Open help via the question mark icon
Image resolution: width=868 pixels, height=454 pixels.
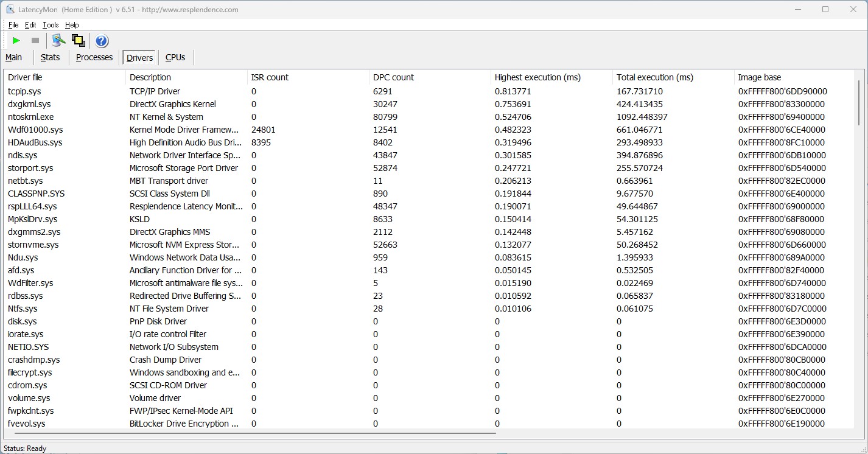102,41
